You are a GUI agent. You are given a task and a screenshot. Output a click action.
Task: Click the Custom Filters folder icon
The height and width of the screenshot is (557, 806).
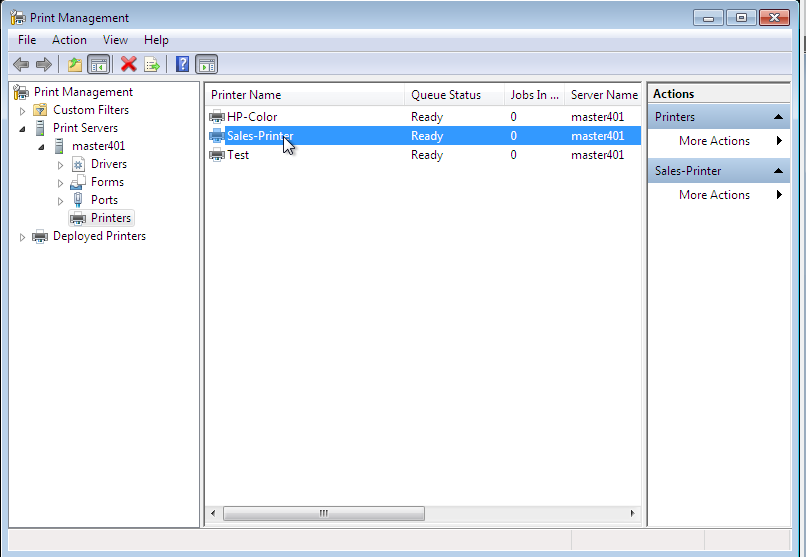[40, 110]
